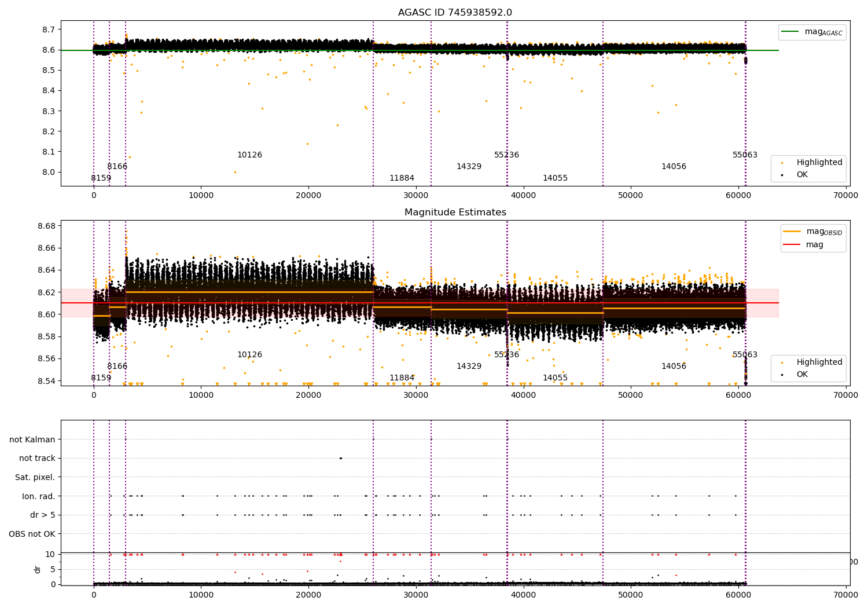This screenshot has height=608, width=868.
Task: Click OBSID label 55236 in AGASC ID plot
Action: click(506, 155)
